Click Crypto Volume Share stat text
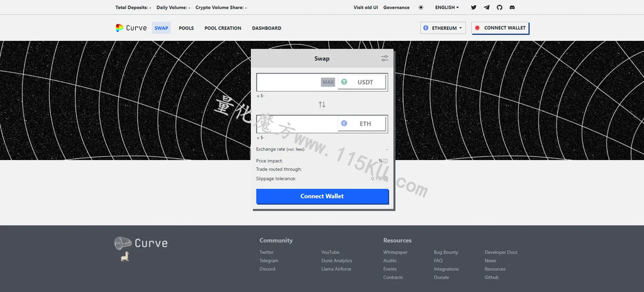Image resolution: width=644 pixels, height=292 pixels. (x=221, y=8)
